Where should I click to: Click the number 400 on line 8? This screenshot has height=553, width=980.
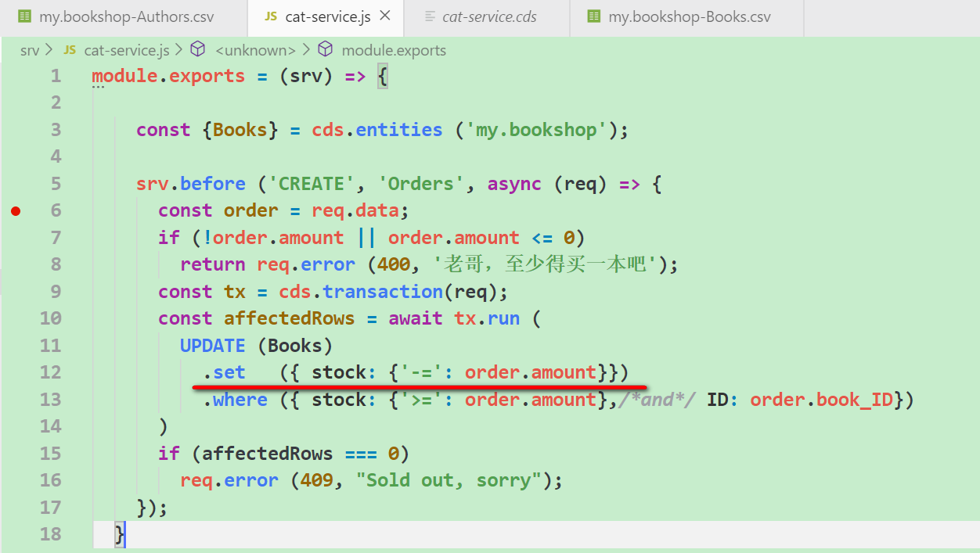(394, 264)
